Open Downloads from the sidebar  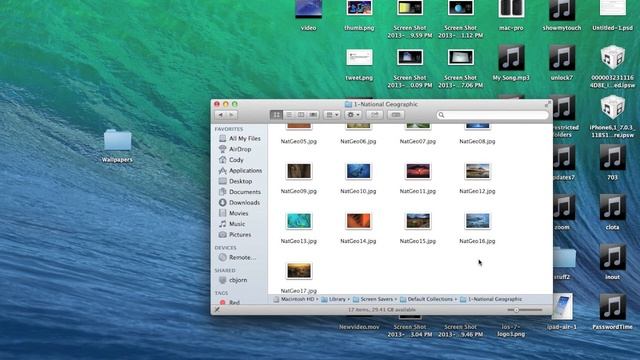(x=239, y=202)
